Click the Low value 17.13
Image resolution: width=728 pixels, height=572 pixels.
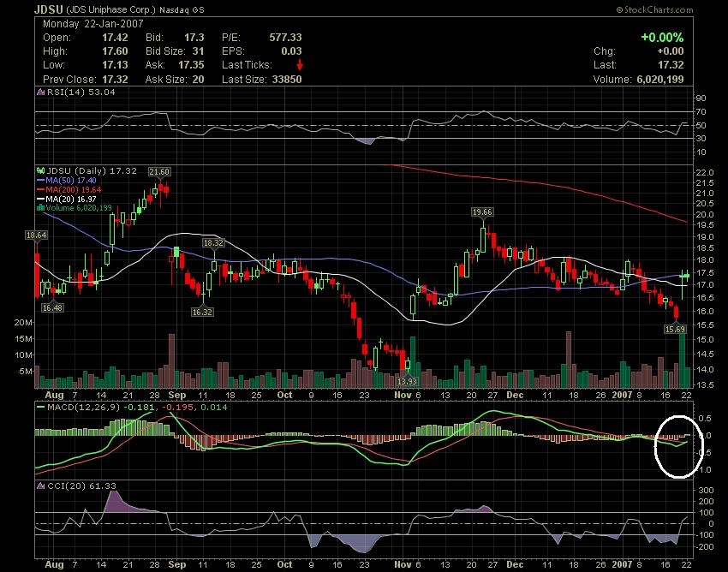pos(115,65)
